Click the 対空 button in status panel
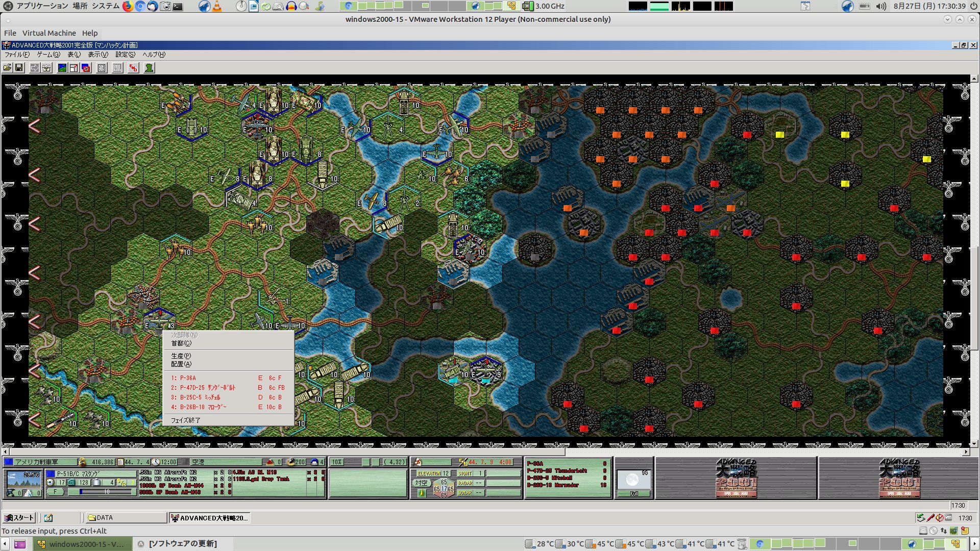Image resolution: width=980 pixels, height=551 pixels. pos(421,483)
